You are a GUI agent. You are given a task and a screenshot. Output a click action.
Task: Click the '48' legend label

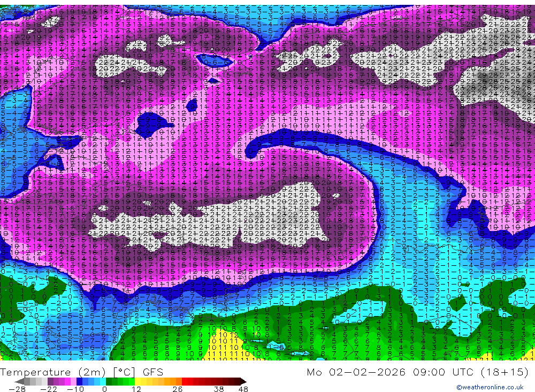point(243,389)
